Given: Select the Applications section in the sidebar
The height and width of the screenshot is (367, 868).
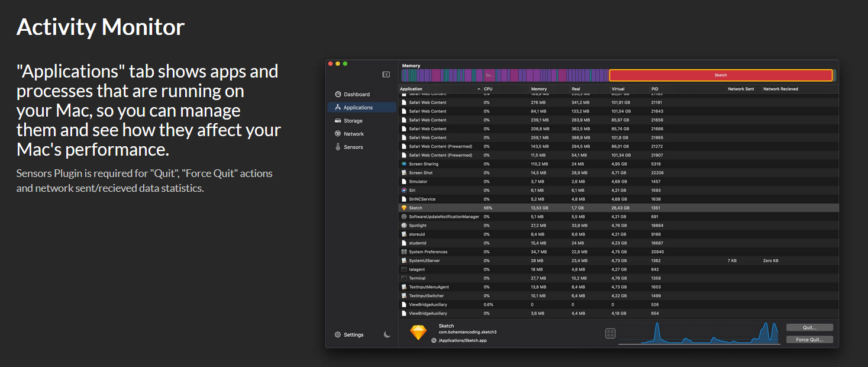Looking at the screenshot, I should (362, 107).
